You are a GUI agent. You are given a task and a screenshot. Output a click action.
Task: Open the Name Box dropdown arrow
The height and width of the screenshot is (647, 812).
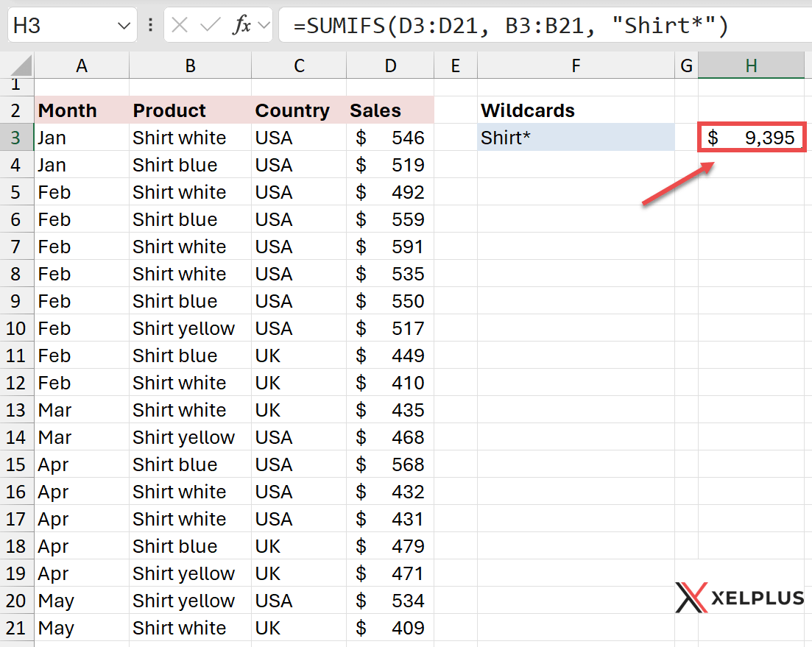[x=123, y=26]
